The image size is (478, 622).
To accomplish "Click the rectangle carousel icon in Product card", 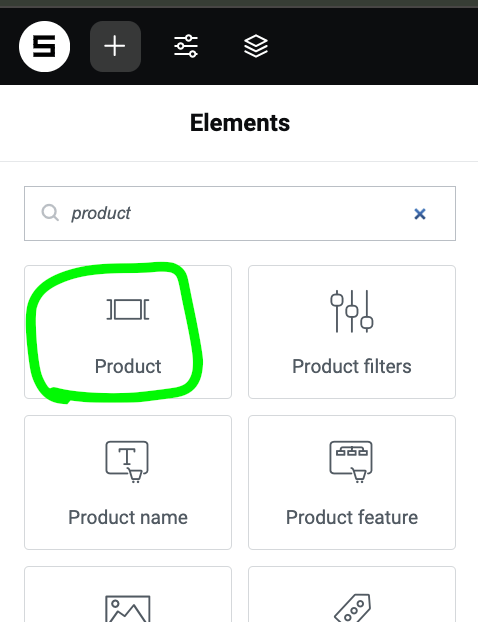I will click(x=128, y=309).
